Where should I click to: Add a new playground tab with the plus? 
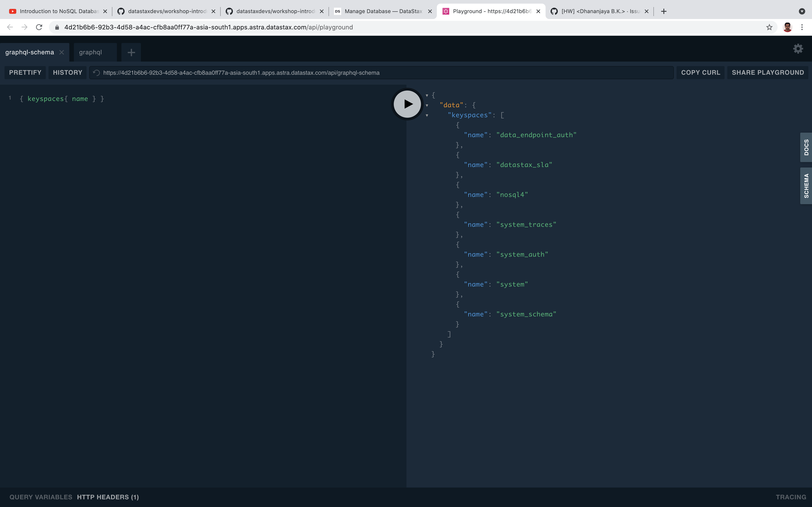[x=131, y=52]
